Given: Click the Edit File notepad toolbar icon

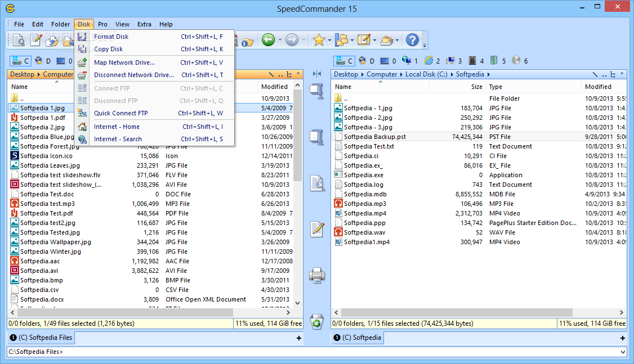Looking at the screenshot, I should click(x=35, y=40).
